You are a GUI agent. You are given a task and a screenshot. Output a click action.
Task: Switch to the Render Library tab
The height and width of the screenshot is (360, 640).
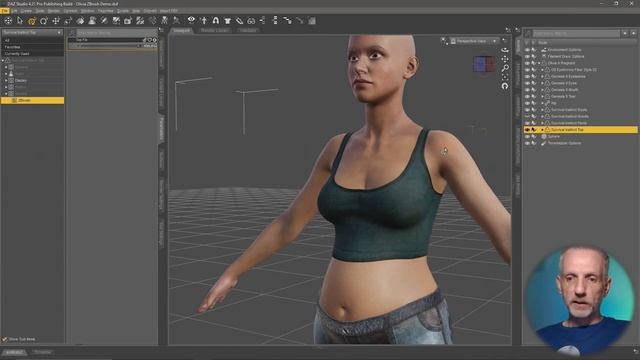(x=215, y=31)
